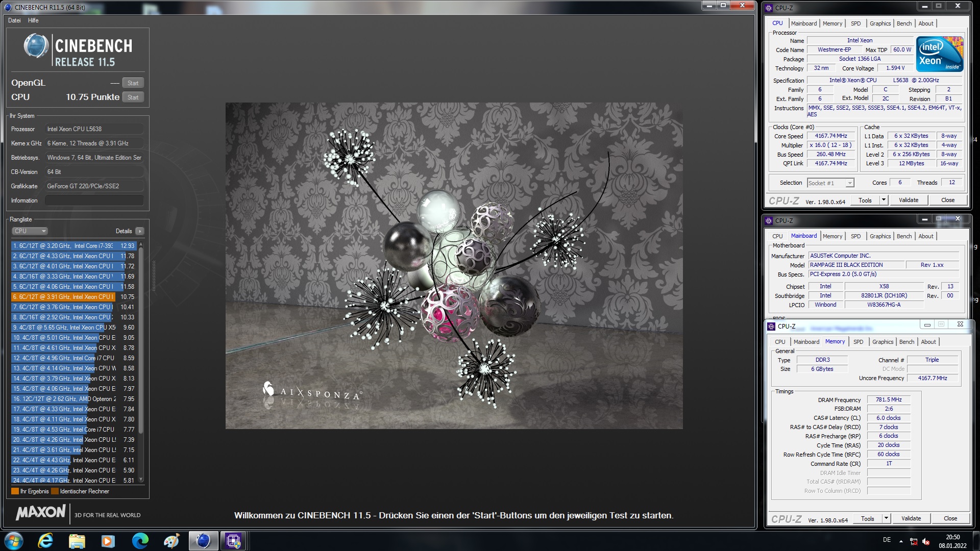Open Bench tab in the Processor CPU-Z window

point(904,23)
